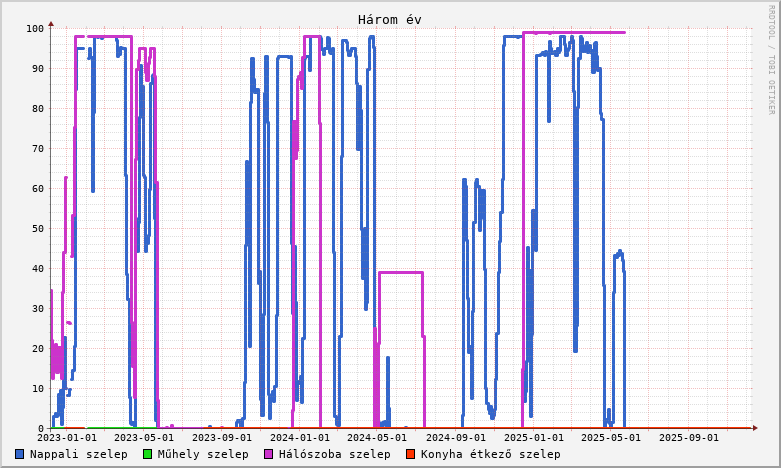Click the 2025-09-01 date label on x-axis
This screenshot has width=781, height=468.
click(x=688, y=437)
